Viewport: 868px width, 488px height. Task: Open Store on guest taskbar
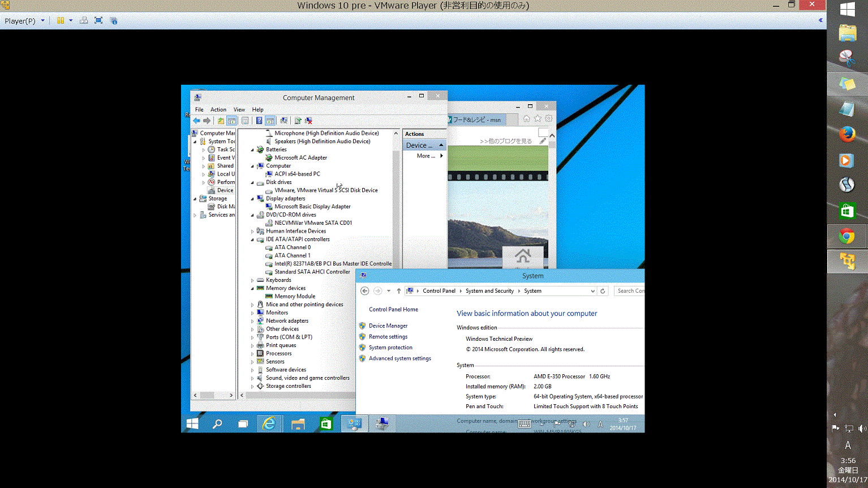pos(326,423)
